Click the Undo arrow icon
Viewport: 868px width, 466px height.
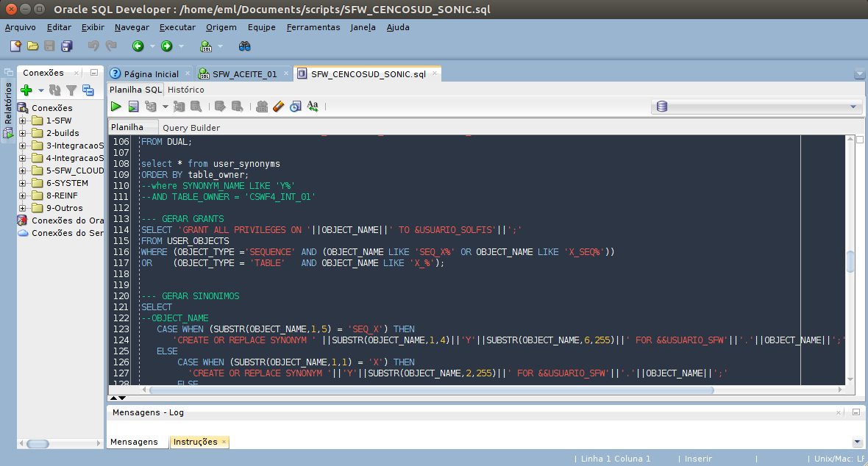(93, 46)
